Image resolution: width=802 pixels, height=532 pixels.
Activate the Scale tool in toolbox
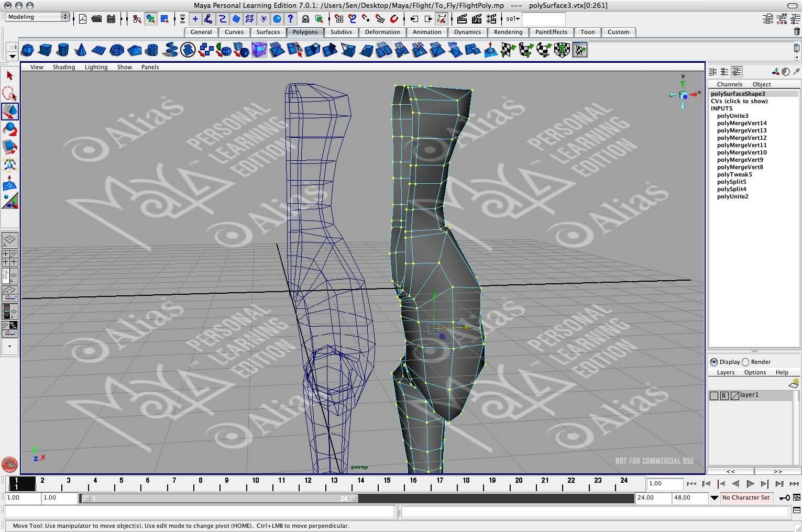point(9,147)
